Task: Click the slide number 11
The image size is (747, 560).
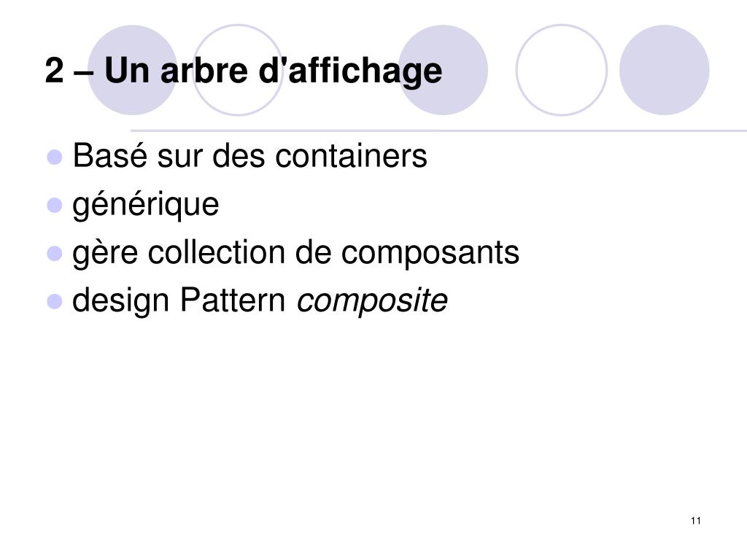Action: [695, 521]
